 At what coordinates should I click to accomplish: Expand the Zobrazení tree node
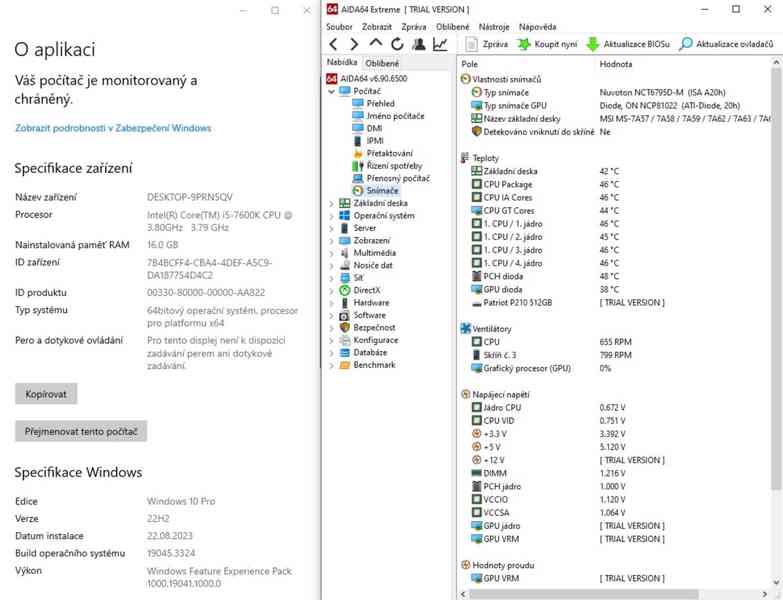tap(332, 241)
